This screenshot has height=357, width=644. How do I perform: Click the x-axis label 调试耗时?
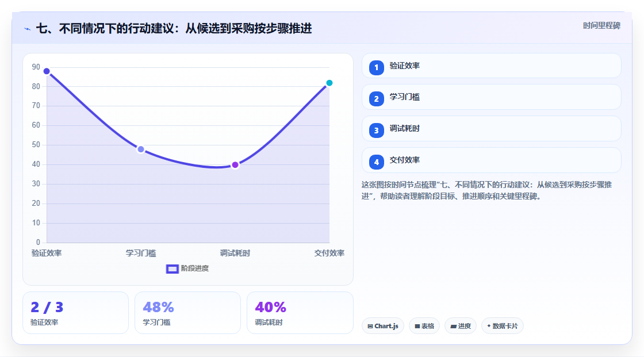(235, 253)
